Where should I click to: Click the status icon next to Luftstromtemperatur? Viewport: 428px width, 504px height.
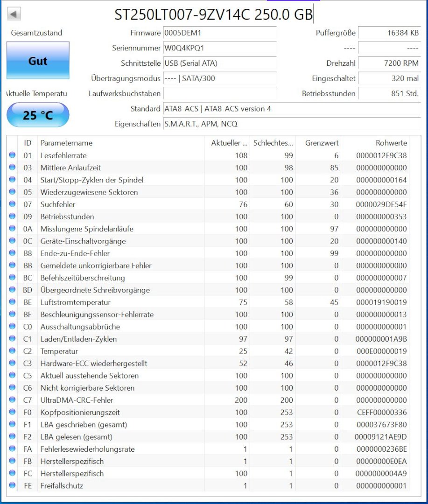(x=13, y=302)
